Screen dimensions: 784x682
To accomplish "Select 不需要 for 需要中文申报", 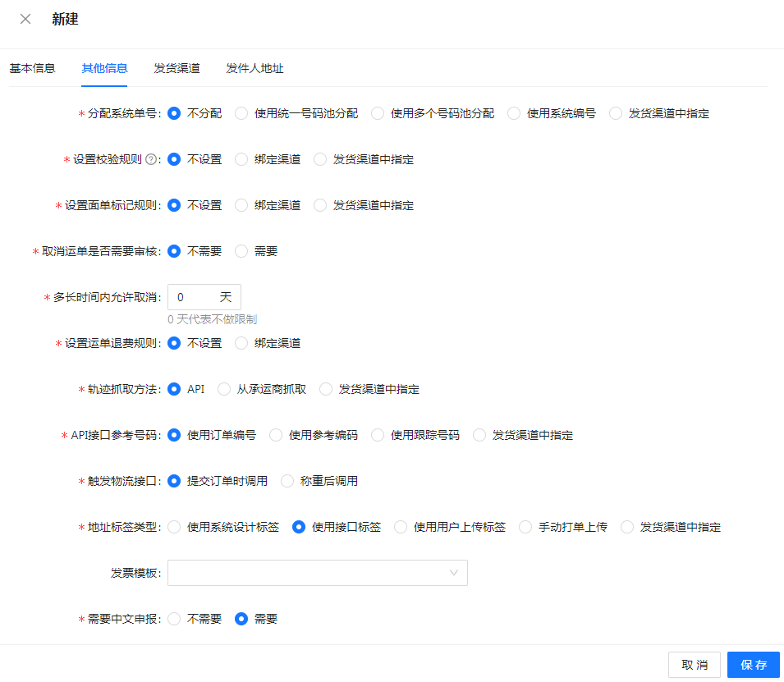I will (174, 619).
